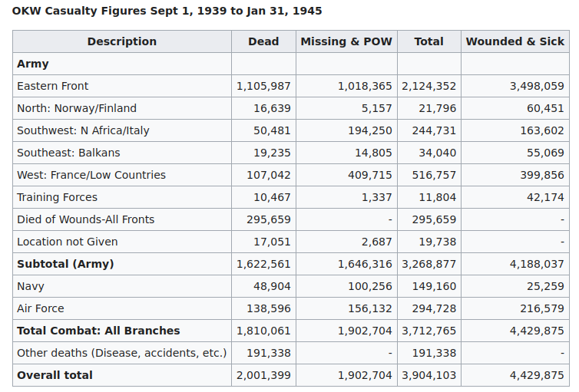579x392 pixels.
Task: Select the Army section heading row
Action: pos(33,64)
